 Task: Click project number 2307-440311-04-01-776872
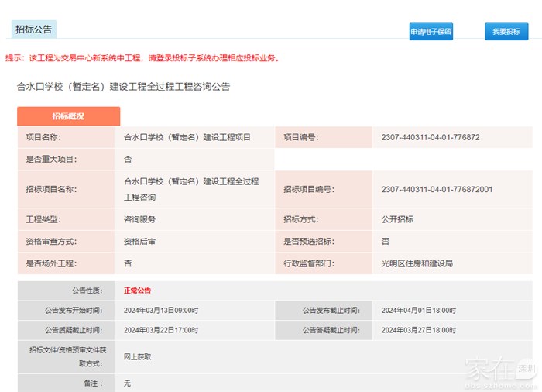[x=431, y=137]
